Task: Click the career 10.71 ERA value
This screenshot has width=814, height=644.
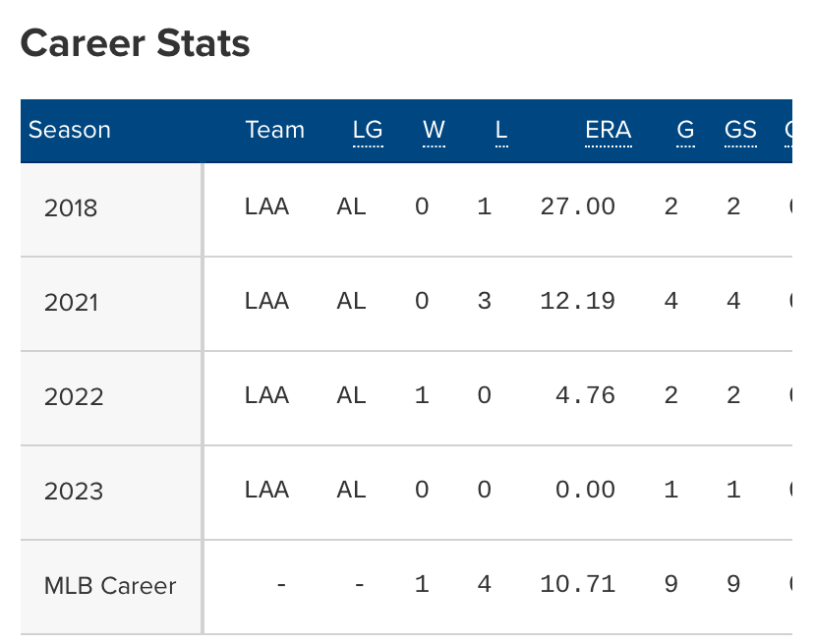Action: pyautogui.click(x=578, y=584)
